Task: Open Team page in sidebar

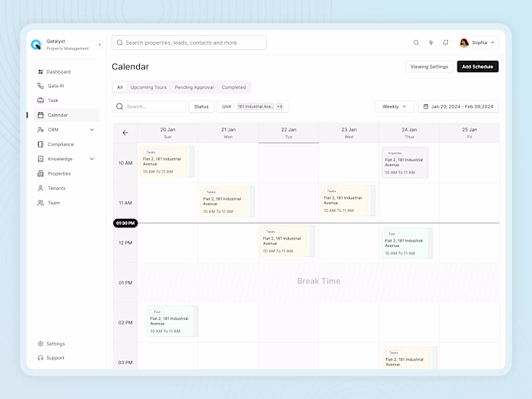Action: pyautogui.click(x=67, y=203)
